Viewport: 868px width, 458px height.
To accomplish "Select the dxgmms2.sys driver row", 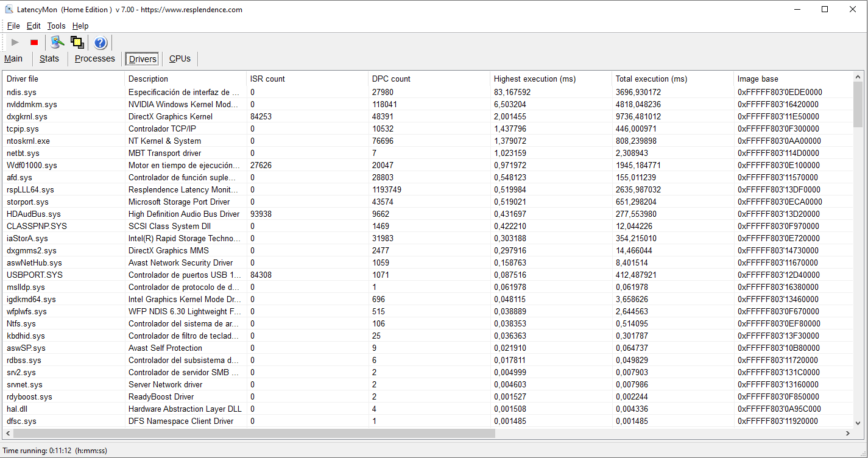I will pyautogui.click(x=428, y=250).
